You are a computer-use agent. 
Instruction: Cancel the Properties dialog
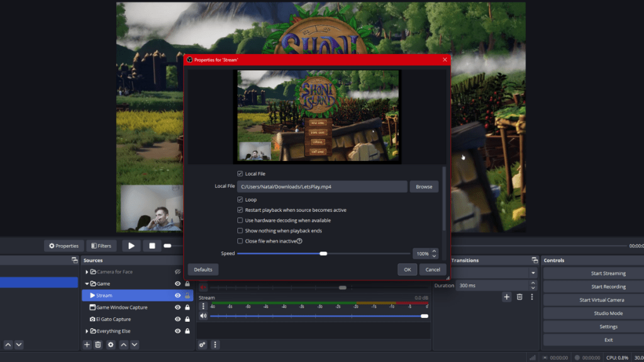coord(433,270)
